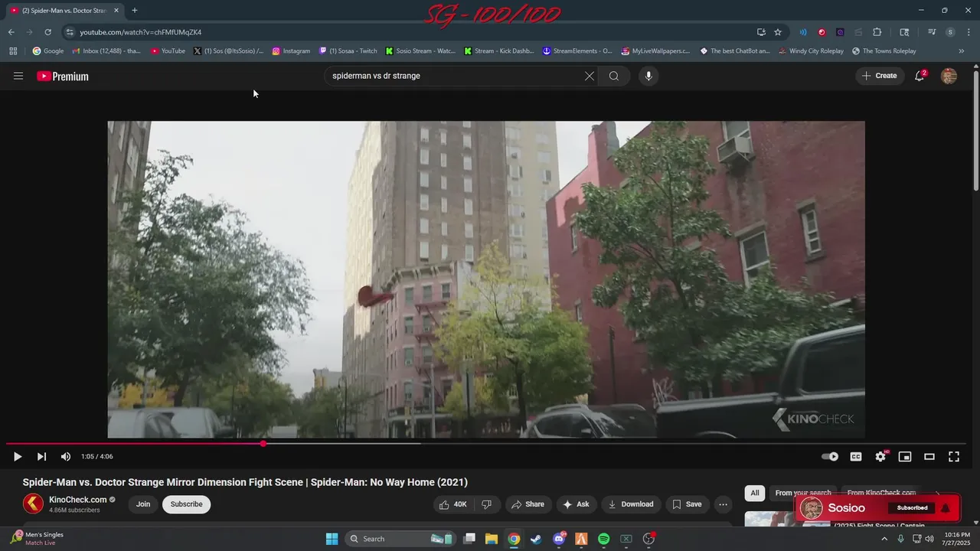Screen dimensions: 980x551
Task: Open Windy City Roleplay bookmark
Action: pos(811,51)
